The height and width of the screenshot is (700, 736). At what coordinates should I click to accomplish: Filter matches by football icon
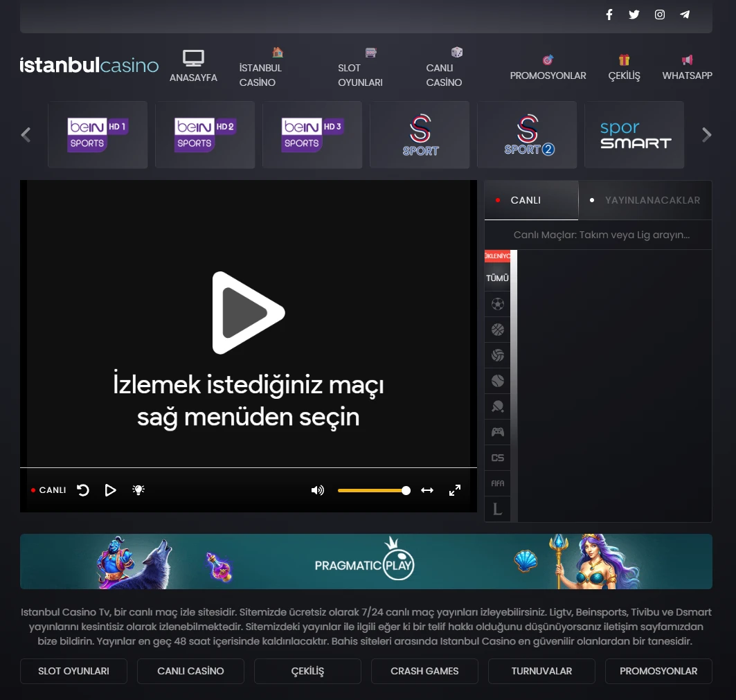pyautogui.click(x=498, y=304)
